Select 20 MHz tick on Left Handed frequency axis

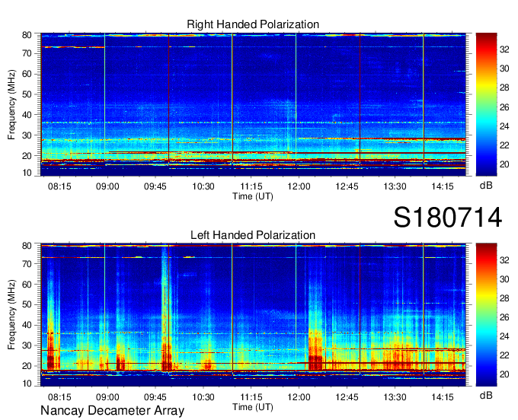click(x=27, y=366)
